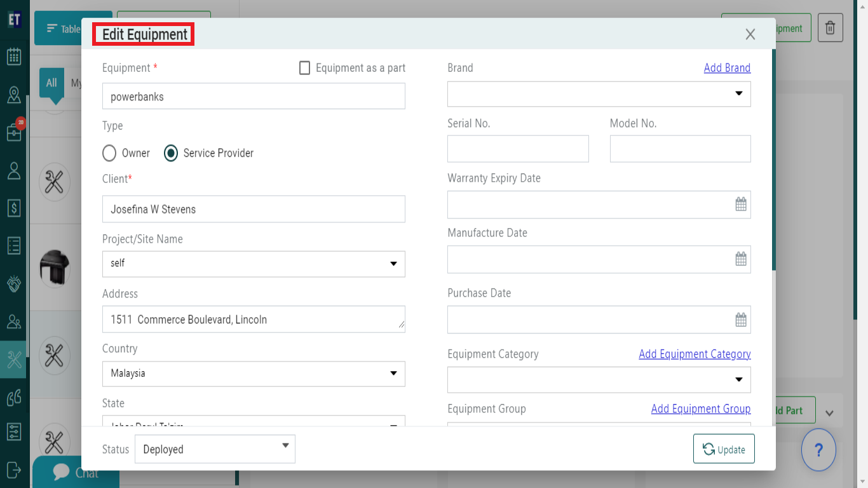The width and height of the screenshot is (868, 488).
Task: Open jobs briefcase icon with badge
Action: [14, 132]
